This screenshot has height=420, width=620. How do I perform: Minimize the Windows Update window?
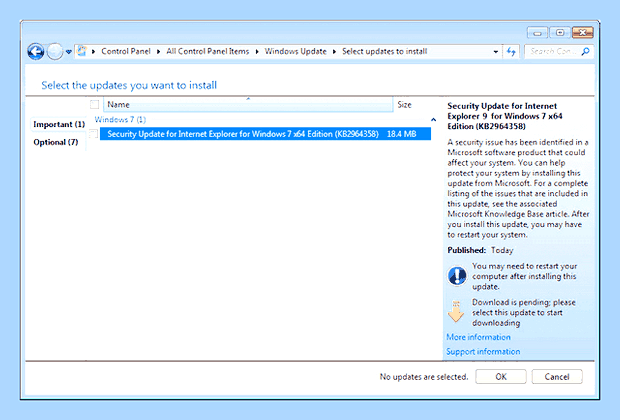(x=537, y=32)
